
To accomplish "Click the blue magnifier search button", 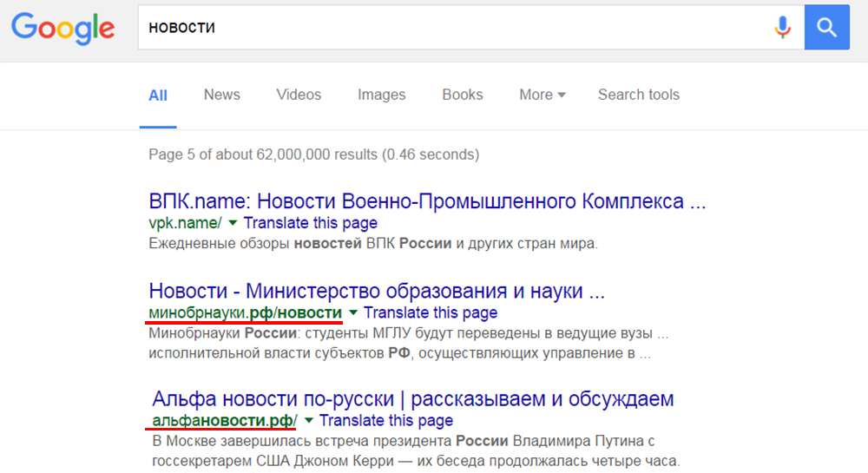I will (827, 27).
